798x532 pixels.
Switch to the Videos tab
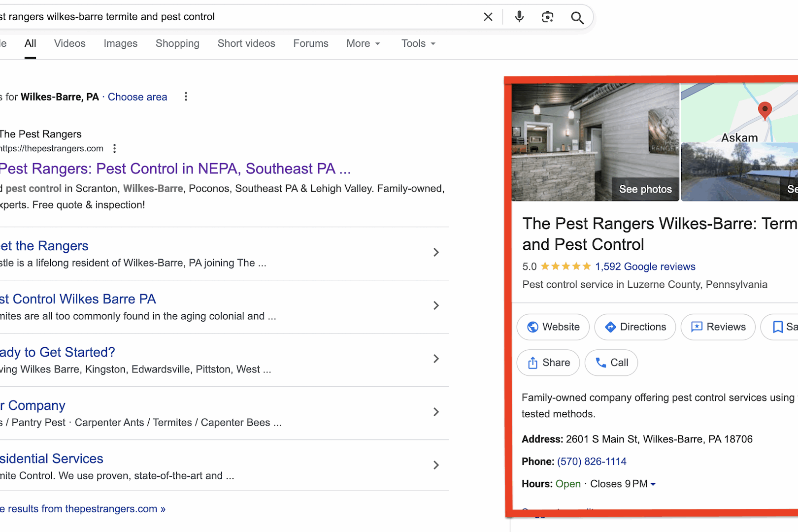[69, 43]
